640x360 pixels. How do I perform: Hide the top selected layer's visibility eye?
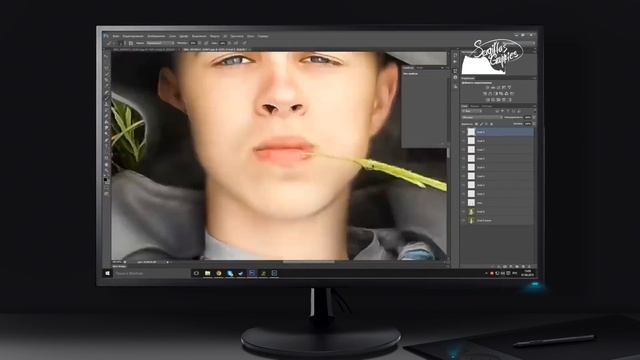coord(464,132)
